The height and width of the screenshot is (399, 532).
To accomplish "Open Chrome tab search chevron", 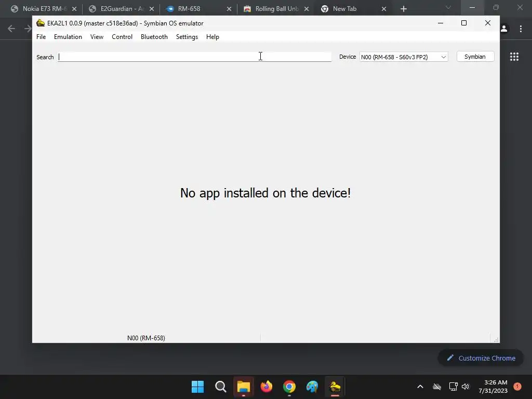I will tap(448, 7).
